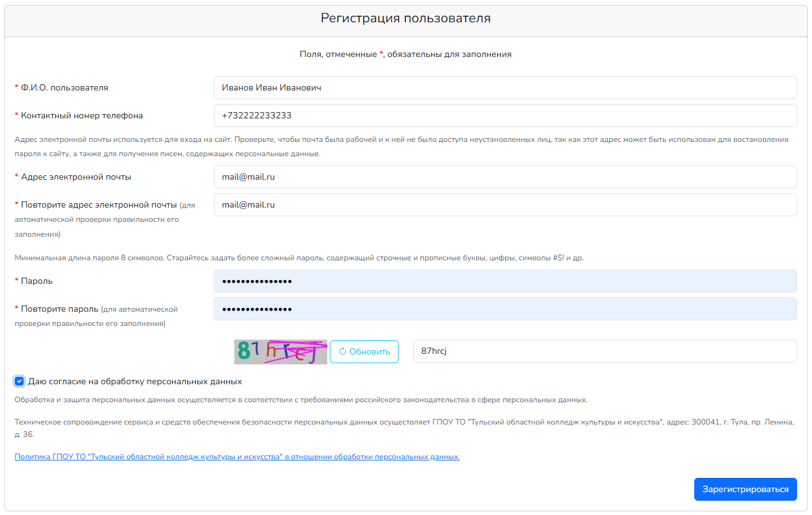This screenshot has width=812, height=515.
Task: Select the 'Адрес электронной почты' label text
Action: click(76, 177)
